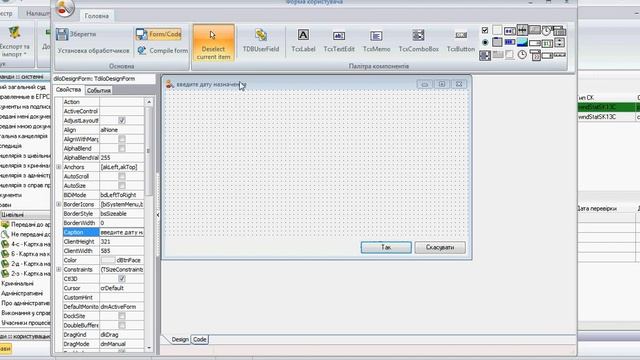Open the BorderStyle value bsSizeable
The image size is (640, 360).
point(122,213)
